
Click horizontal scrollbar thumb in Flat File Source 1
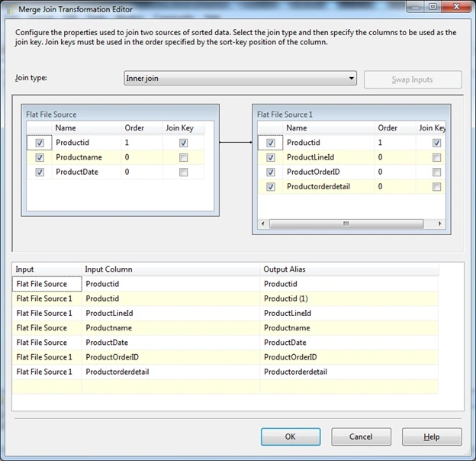click(346, 224)
